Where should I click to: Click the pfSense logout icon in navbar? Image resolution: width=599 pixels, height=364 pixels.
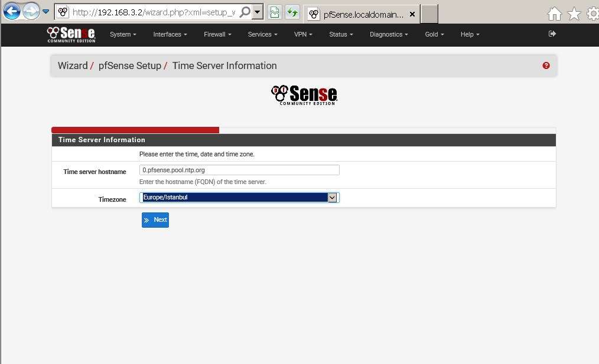552,34
